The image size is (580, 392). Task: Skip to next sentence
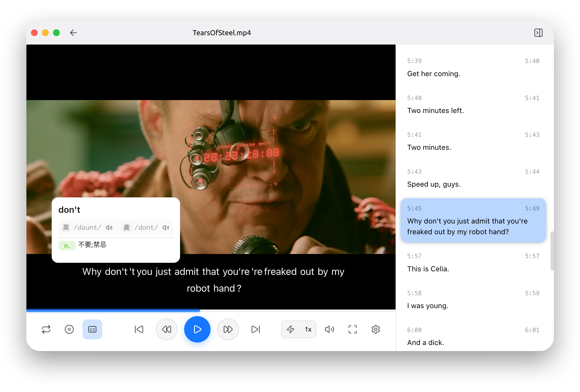coord(256,329)
